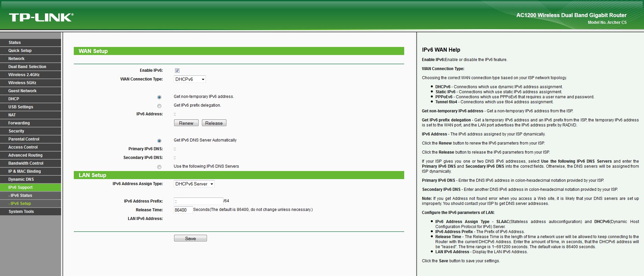Click AC1200 Wireless Dual Band Gigabit Router title
Image resolution: width=644 pixels, height=276 pixels.
(x=571, y=15)
